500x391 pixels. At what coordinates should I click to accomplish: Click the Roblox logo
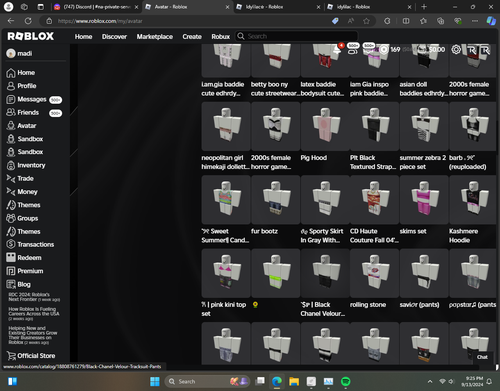(31, 36)
